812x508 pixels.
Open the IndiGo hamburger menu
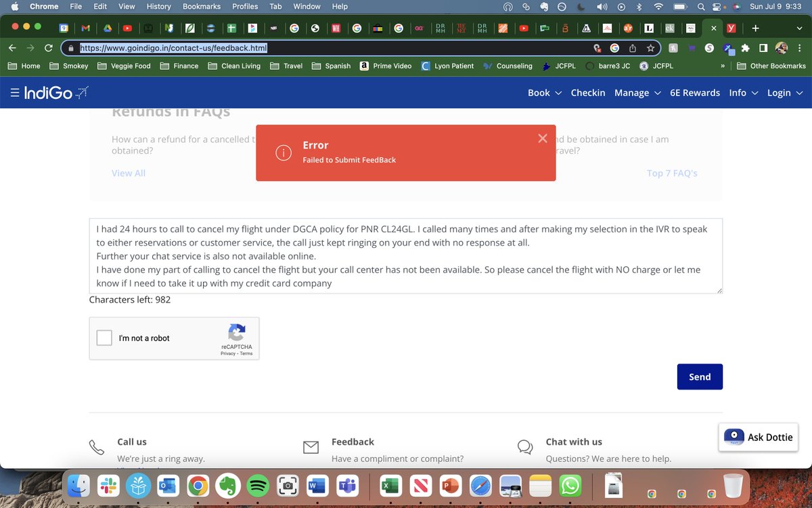click(14, 93)
